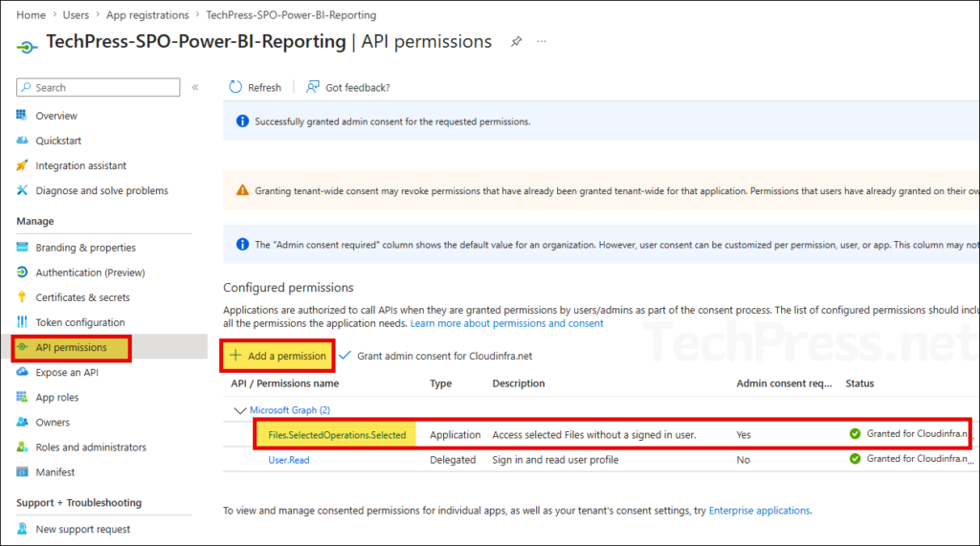
Task: Follow the Enterprise applications link
Action: (x=759, y=511)
